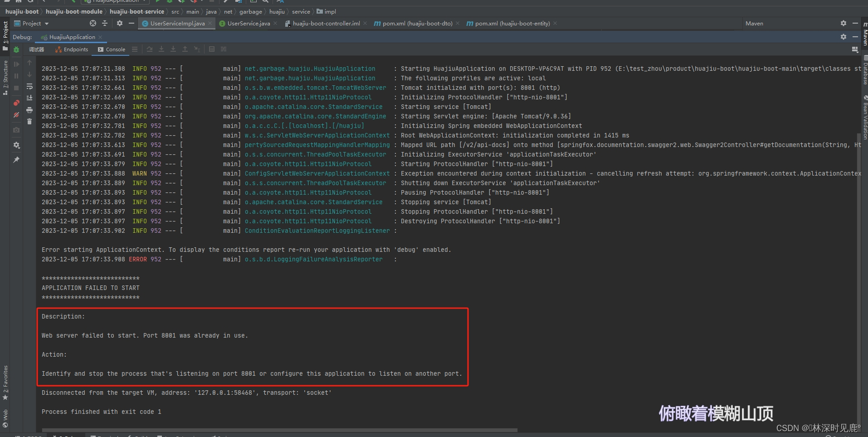
Task: Click the Trace Current Stream Chain icon
Action: tap(224, 49)
